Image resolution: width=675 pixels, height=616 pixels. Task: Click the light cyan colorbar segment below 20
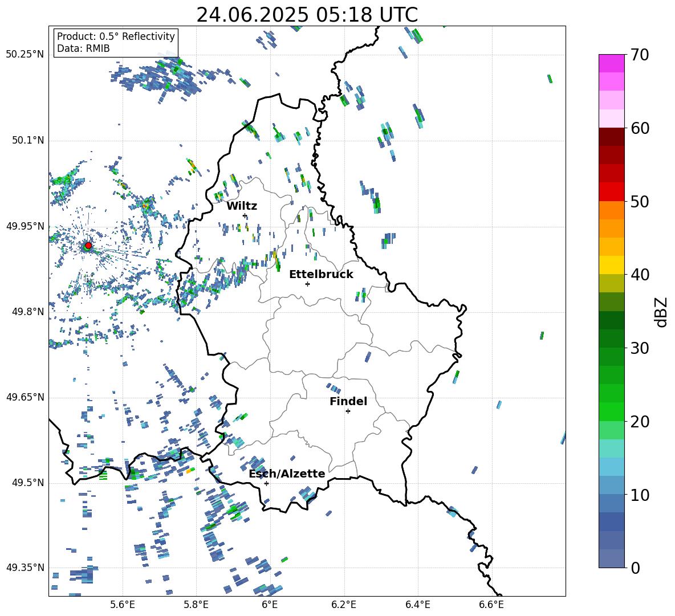tap(611, 448)
